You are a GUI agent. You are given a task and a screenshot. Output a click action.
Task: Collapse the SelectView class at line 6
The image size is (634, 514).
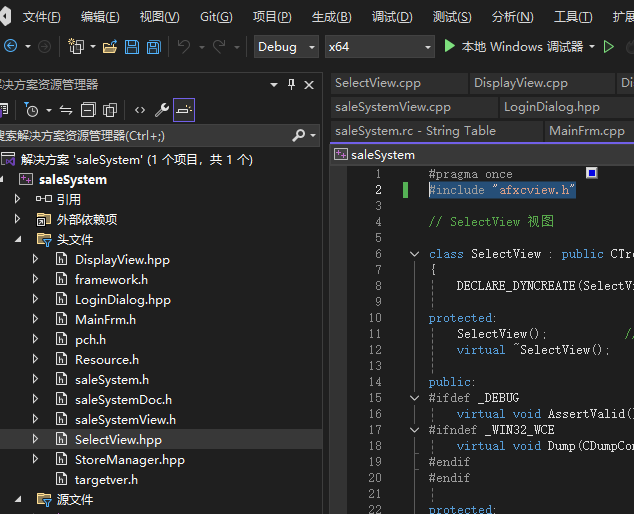414,254
